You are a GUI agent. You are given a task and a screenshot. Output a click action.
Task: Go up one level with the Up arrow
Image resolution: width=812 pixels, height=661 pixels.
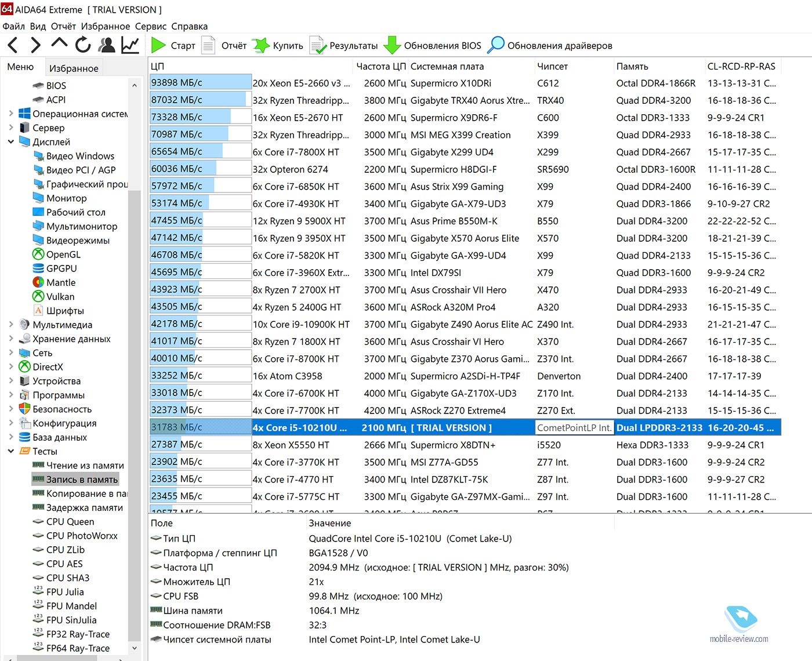click(59, 43)
